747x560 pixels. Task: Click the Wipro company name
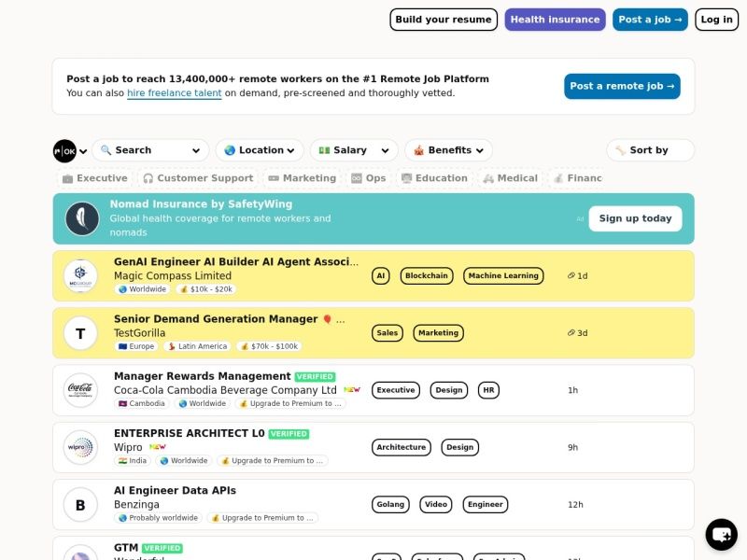point(128,447)
